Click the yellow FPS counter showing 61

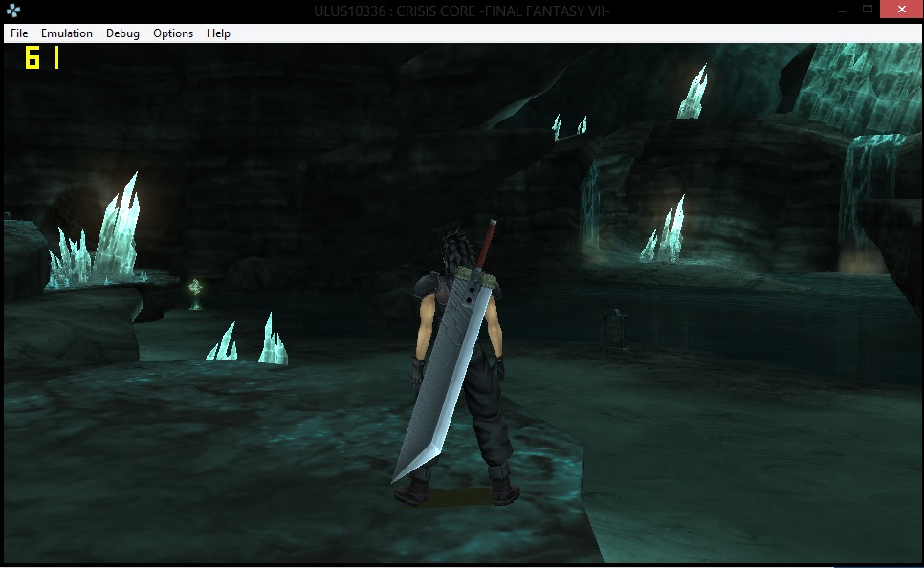(42, 59)
